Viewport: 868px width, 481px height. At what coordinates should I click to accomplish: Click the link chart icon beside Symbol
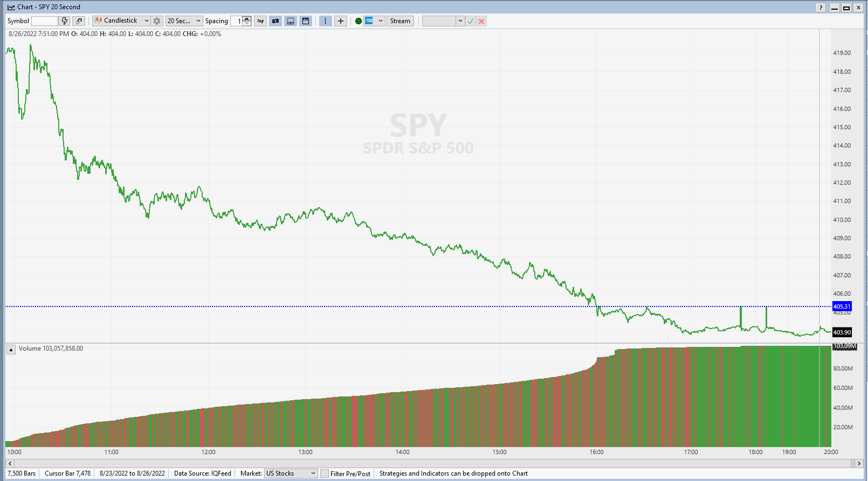coord(79,21)
